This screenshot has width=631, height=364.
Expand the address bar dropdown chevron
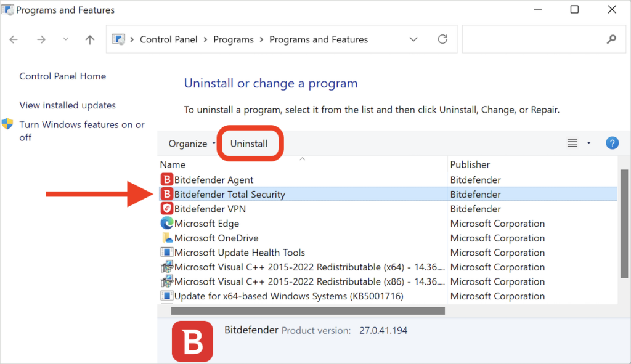(x=413, y=39)
